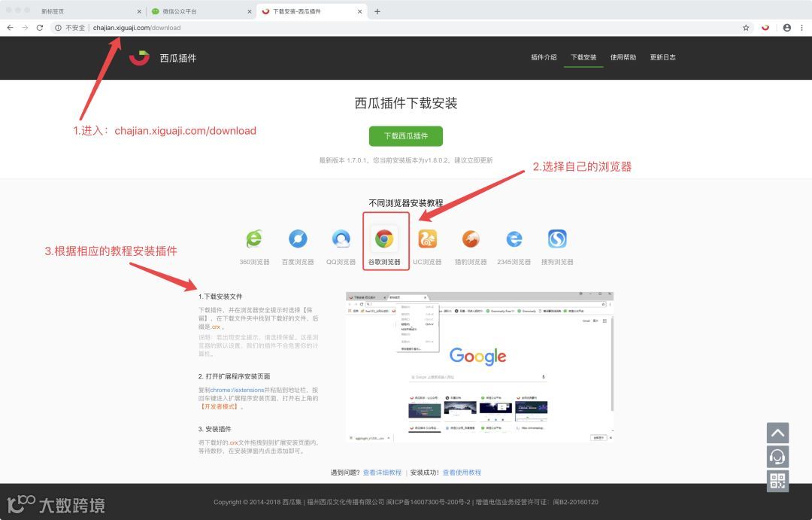
Task: Reload the page with refresh icon
Action: pyautogui.click(x=39, y=28)
